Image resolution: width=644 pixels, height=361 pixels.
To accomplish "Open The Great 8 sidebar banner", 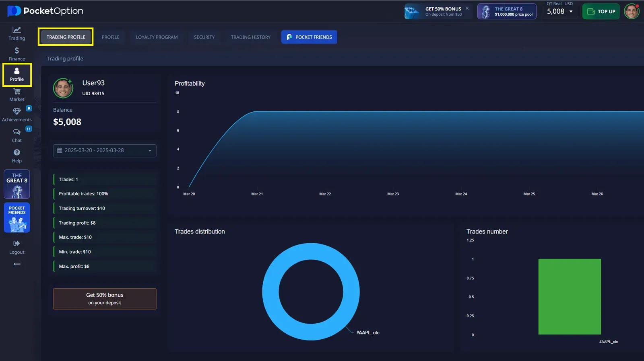I will [17, 184].
